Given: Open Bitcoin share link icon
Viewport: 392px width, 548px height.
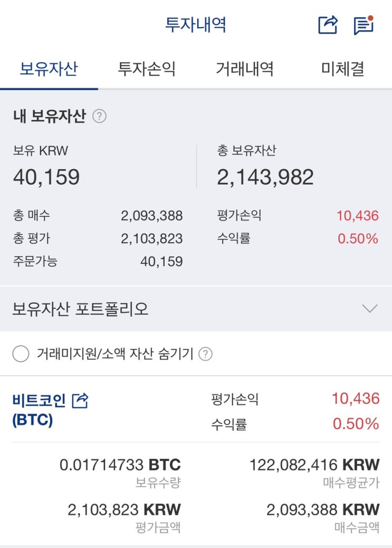Looking at the screenshot, I should pyautogui.click(x=80, y=401).
